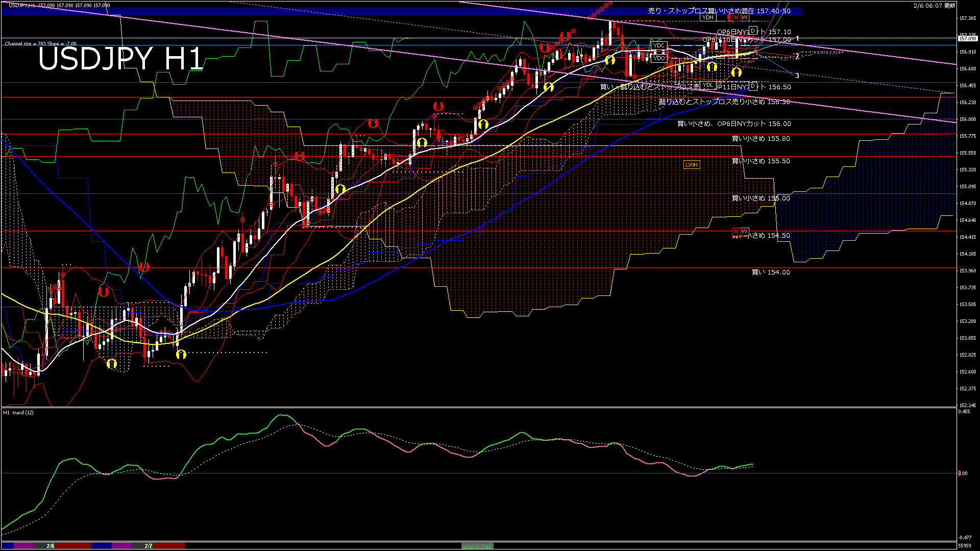Click the D box beside 156.50
The image size is (980, 551).
(752, 86)
